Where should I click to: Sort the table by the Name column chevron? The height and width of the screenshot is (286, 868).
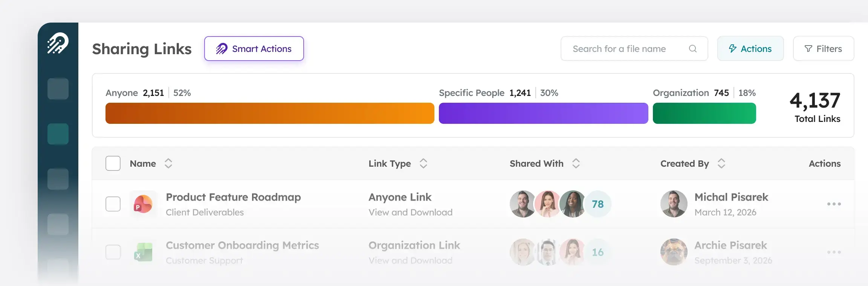168,163
